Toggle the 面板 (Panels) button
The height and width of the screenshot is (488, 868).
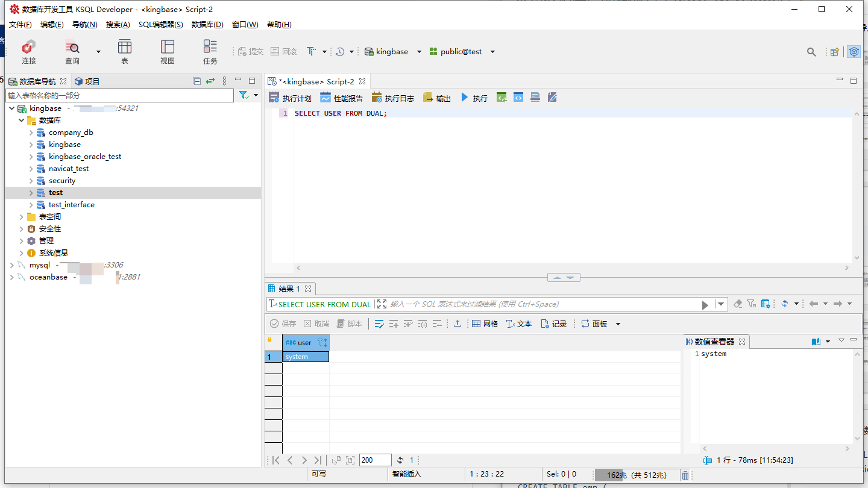pos(594,324)
